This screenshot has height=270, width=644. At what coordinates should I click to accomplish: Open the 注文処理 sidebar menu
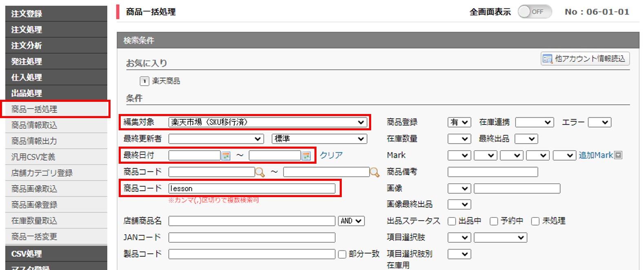pos(56,29)
